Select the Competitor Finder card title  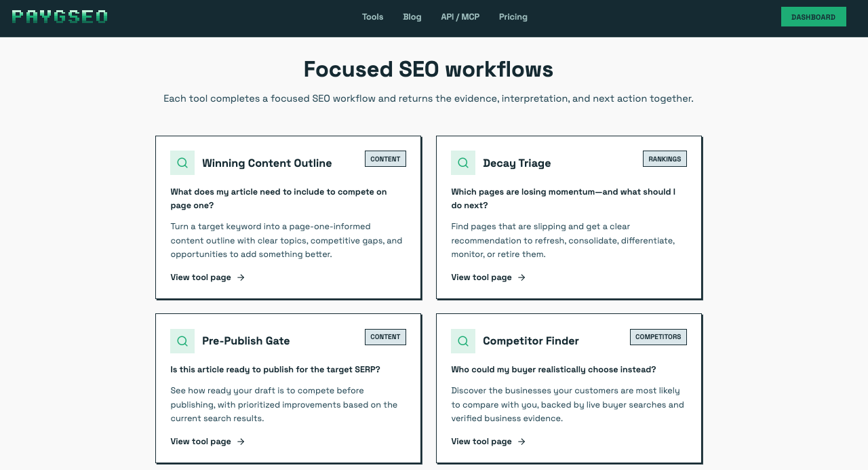(x=531, y=341)
